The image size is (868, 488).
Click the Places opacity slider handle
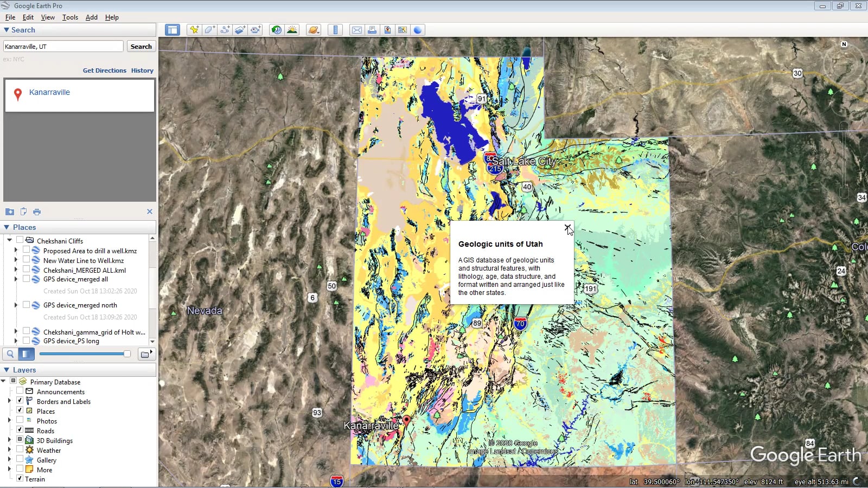(x=127, y=354)
